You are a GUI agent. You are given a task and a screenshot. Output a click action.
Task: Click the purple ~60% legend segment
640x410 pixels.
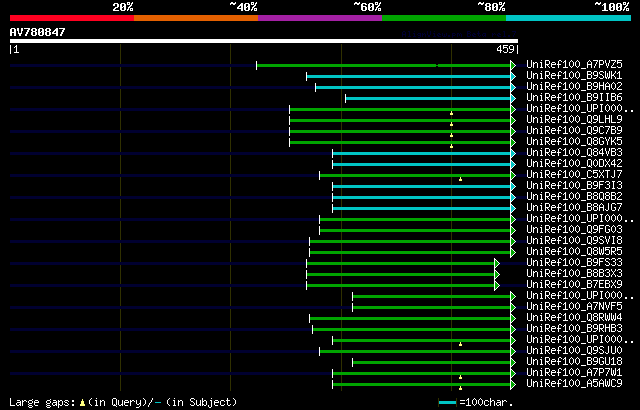(320, 18)
